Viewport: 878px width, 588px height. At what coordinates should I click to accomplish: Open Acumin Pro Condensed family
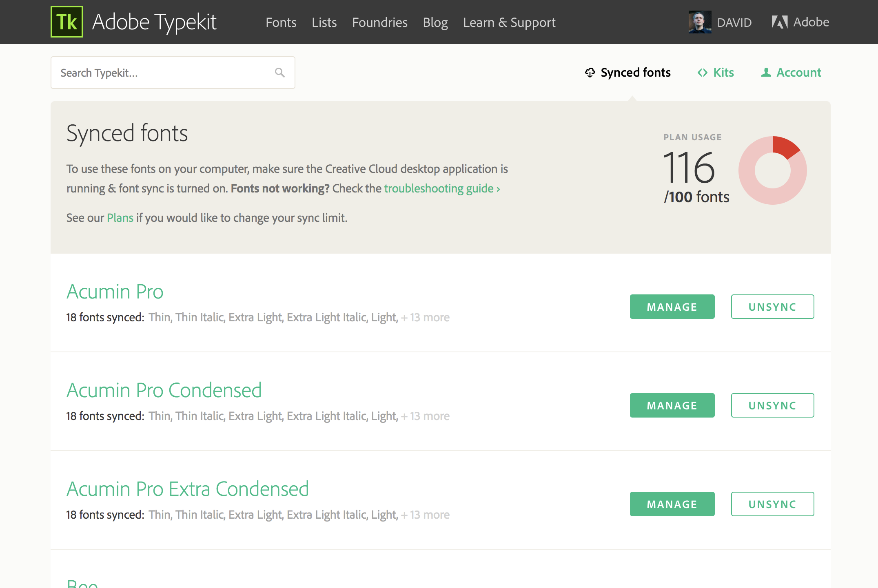click(164, 390)
